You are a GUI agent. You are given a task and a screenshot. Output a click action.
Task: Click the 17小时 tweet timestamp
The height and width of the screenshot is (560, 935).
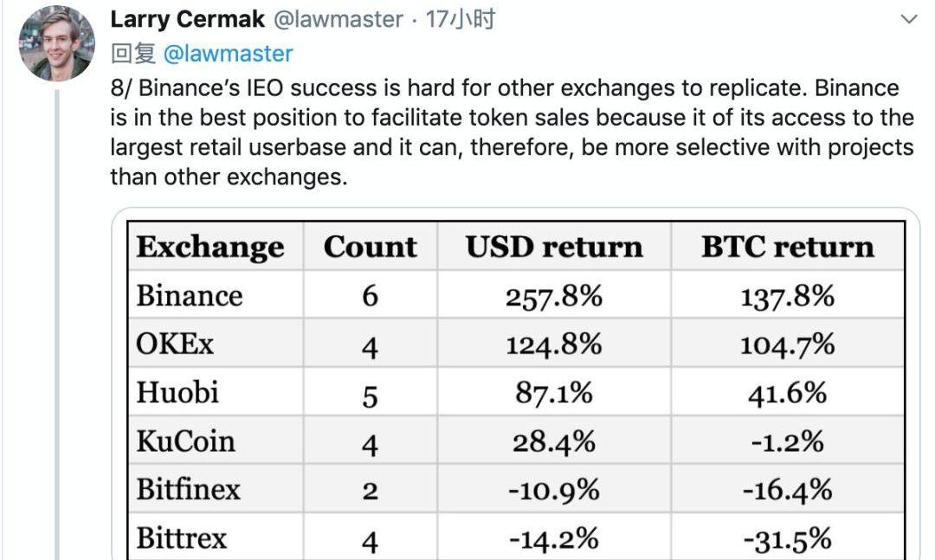click(x=460, y=19)
